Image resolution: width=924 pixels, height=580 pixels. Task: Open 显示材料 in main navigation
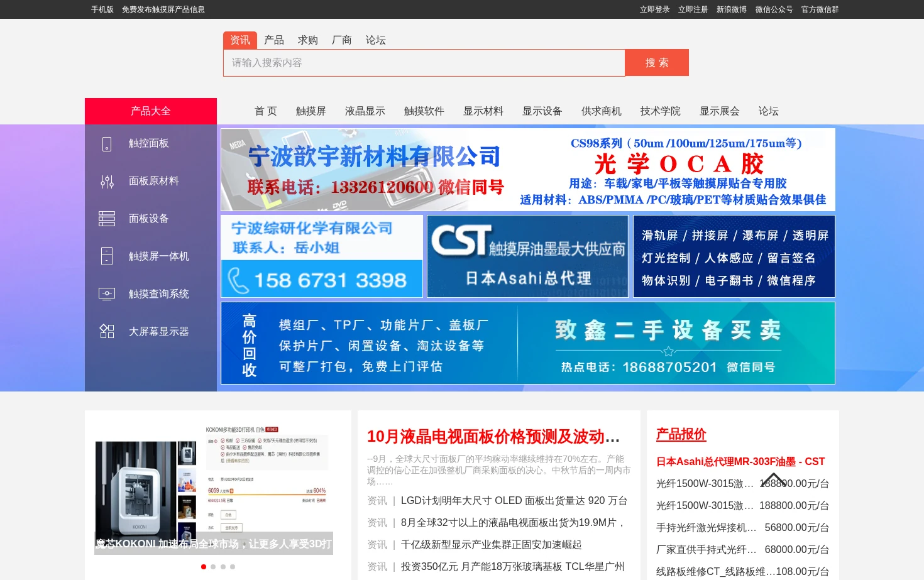pyautogui.click(x=483, y=111)
